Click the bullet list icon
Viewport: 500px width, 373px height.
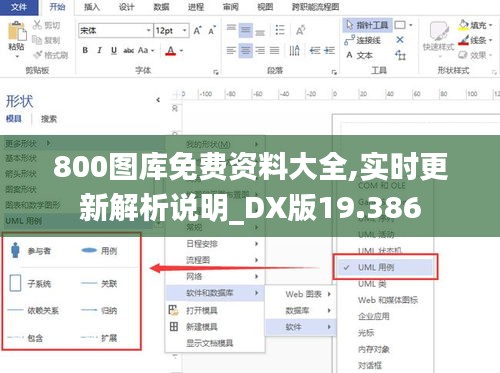click(280, 30)
